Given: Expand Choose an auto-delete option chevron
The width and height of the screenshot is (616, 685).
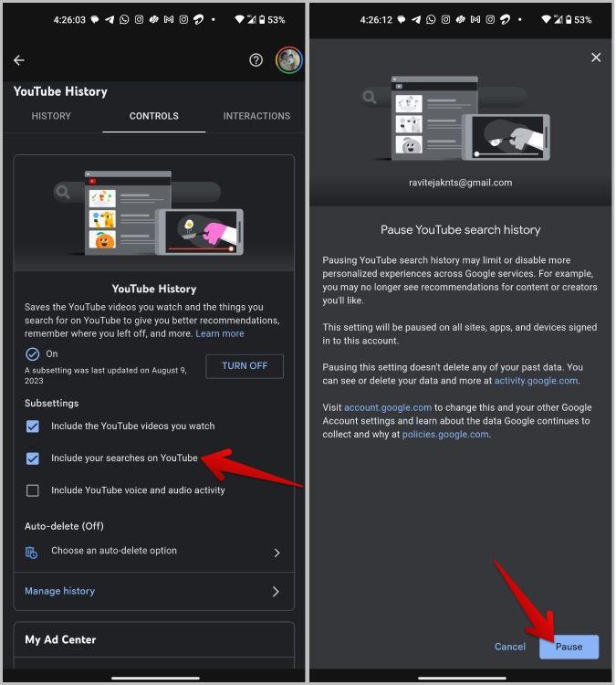Looking at the screenshot, I should point(277,553).
